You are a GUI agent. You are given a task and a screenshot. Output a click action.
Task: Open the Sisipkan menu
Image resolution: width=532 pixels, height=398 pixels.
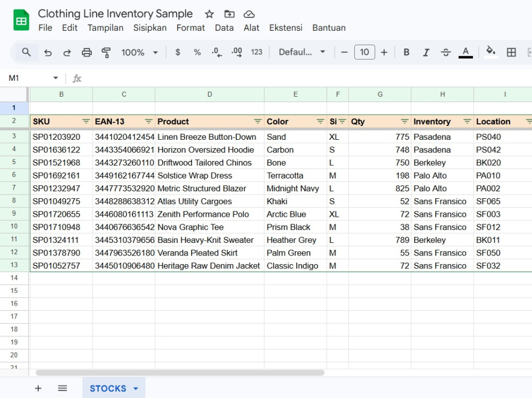click(x=150, y=28)
